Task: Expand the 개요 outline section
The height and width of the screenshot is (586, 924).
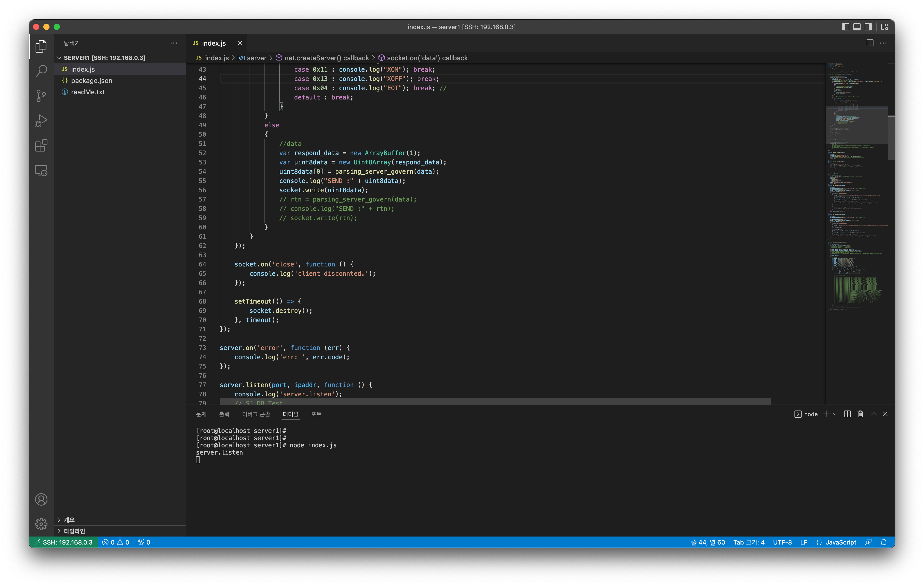Action: click(x=69, y=520)
